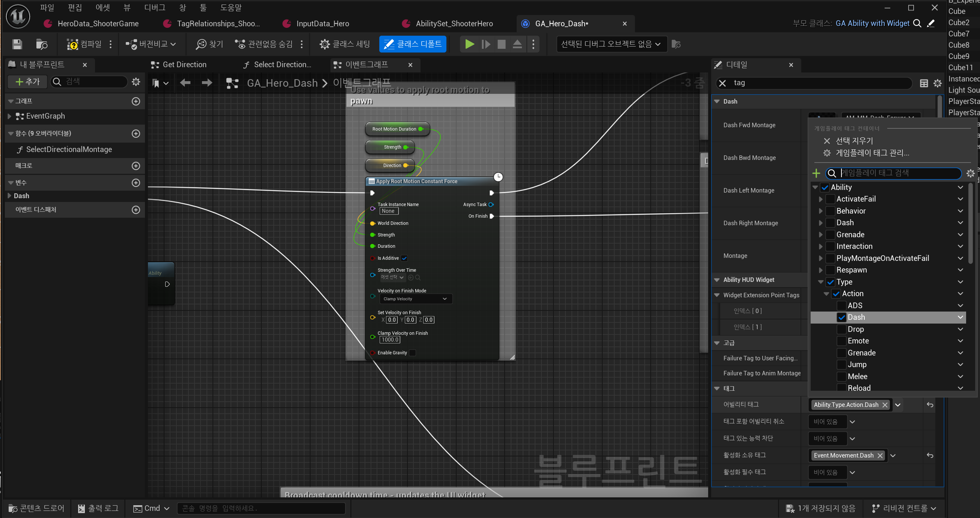Open Content Drawer (콘텐츠 드로어)
980x518 pixels.
tap(36, 509)
